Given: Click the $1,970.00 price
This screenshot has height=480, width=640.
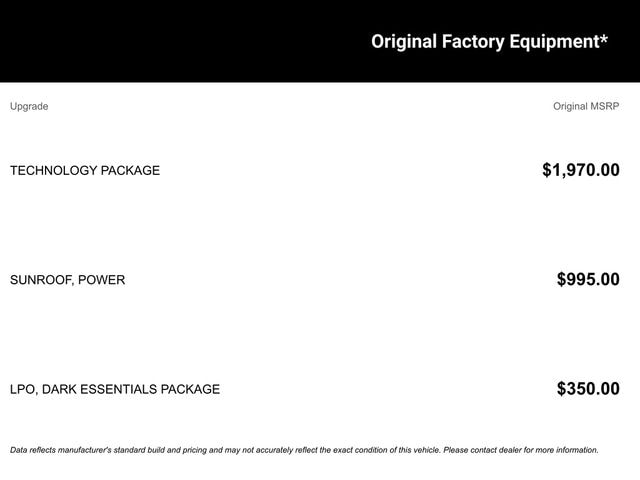Looking at the screenshot, I should click(580, 170).
